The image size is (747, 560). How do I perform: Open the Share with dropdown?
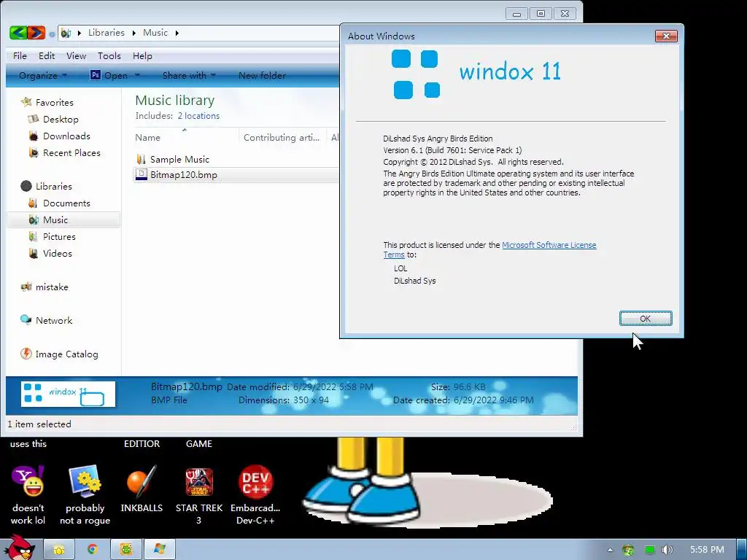tap(189, 75)
